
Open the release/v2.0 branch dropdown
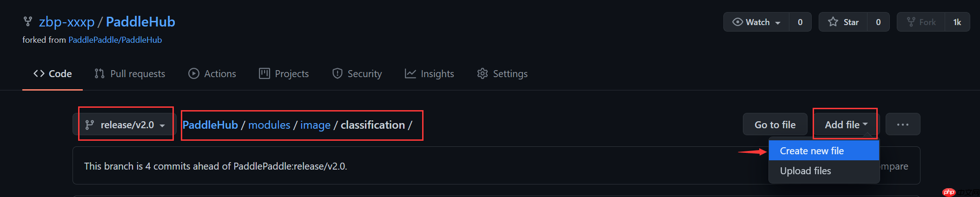pyautogui.click(x=126, y=125)
